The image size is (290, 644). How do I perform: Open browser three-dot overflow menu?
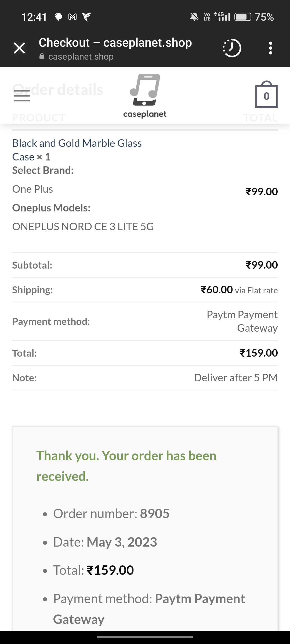[270, 48]
